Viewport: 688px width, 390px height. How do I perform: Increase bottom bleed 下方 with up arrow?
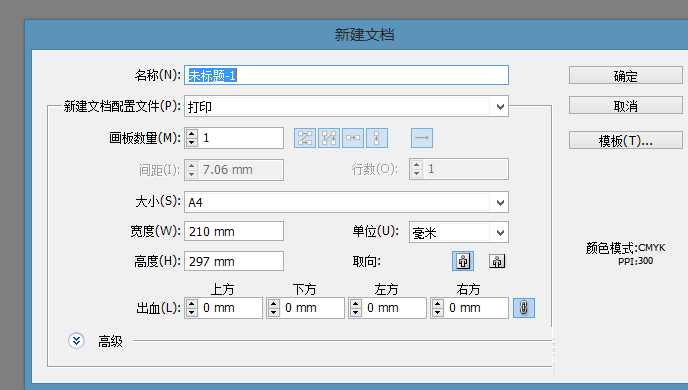point(274,303)
